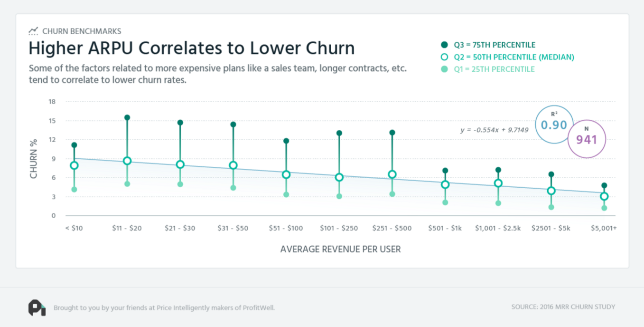Click the Q3 point for $21 - $30
Image resolution: width=644 pixels, height=327 pixels.
[x=180, y=123]
